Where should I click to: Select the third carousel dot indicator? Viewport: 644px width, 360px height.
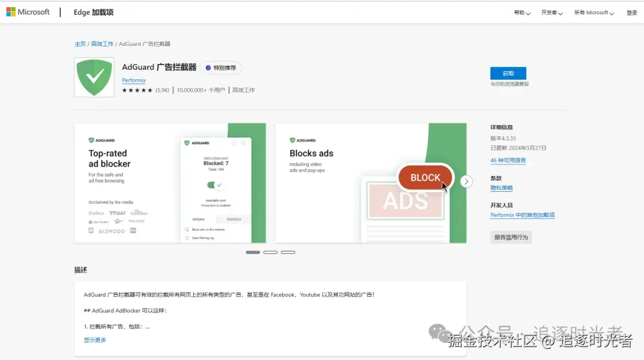click(x=288, y=252)
